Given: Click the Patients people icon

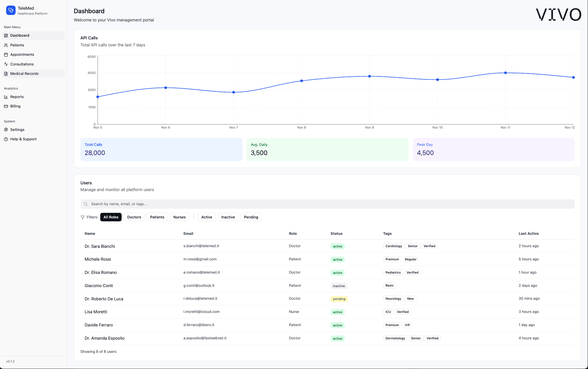Looking at the screenshot, I should point(6,45).
